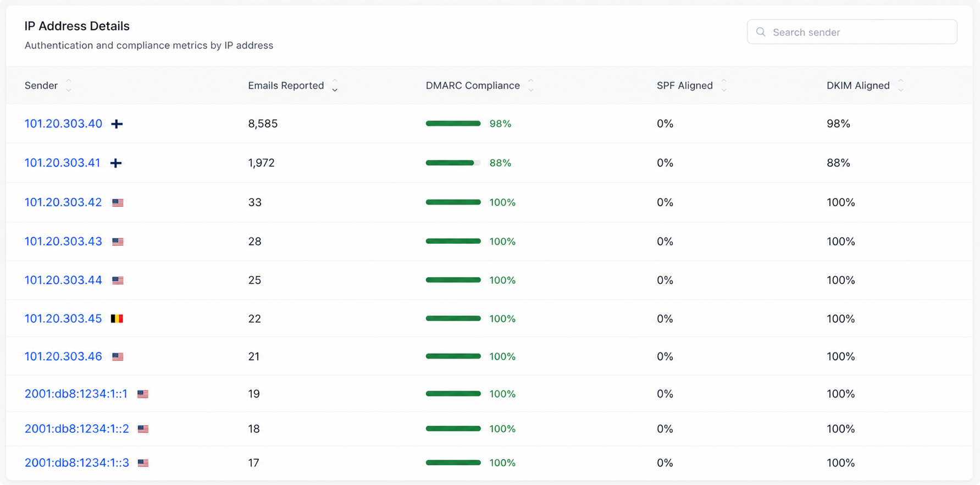
Task: Click the 98% DMARC compliance progress bar
Action: tap(453, 124)
